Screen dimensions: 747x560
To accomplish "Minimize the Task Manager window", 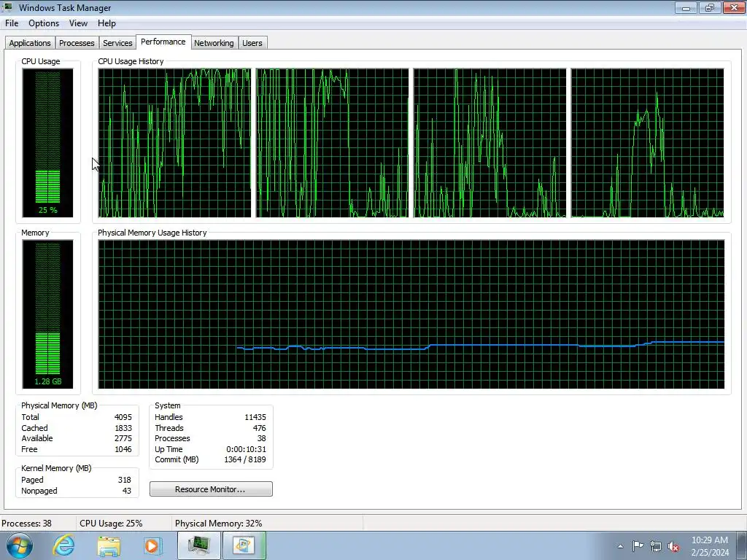I will [686, 7].
